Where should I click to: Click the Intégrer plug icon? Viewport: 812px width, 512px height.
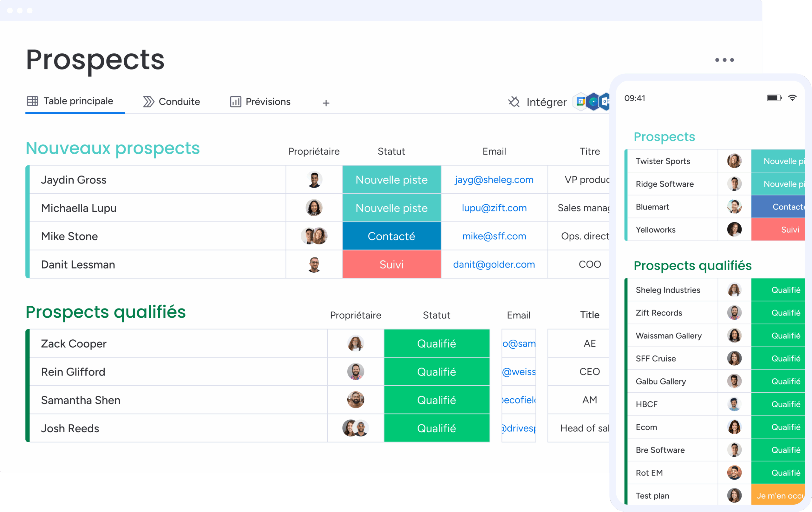pyautogui.click(x=514, y=102)
